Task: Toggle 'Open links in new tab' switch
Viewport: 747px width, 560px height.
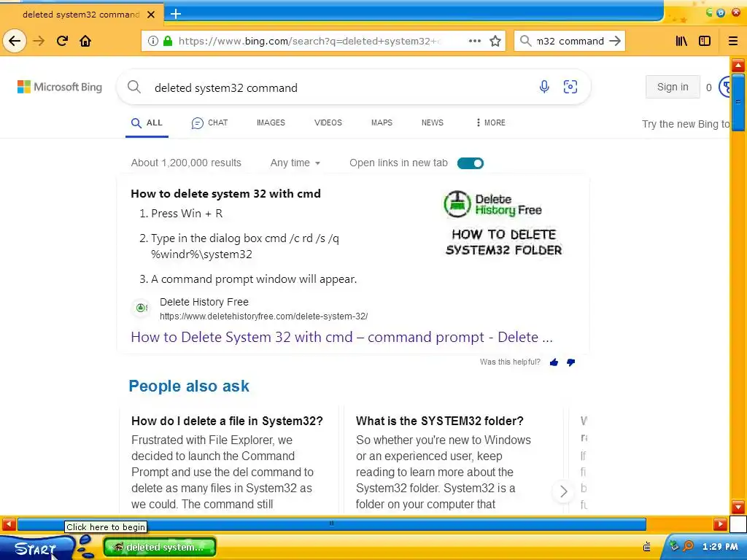Action: (471, 163)
